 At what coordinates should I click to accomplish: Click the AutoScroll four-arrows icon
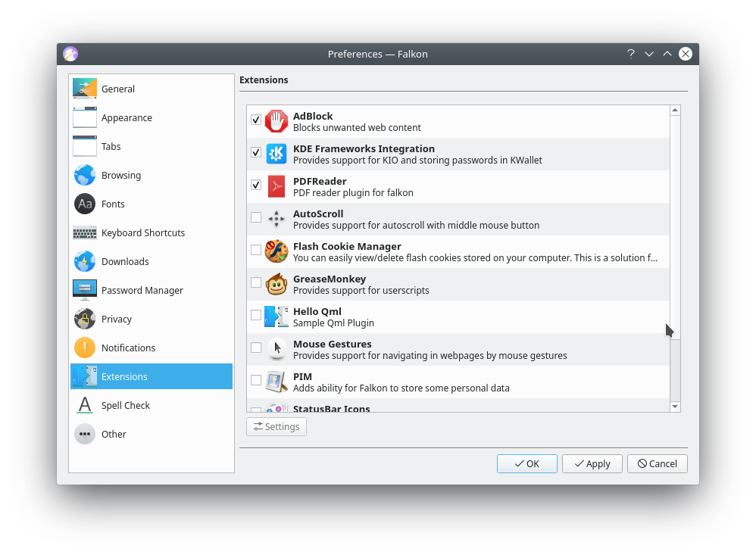tap(276, 219)
